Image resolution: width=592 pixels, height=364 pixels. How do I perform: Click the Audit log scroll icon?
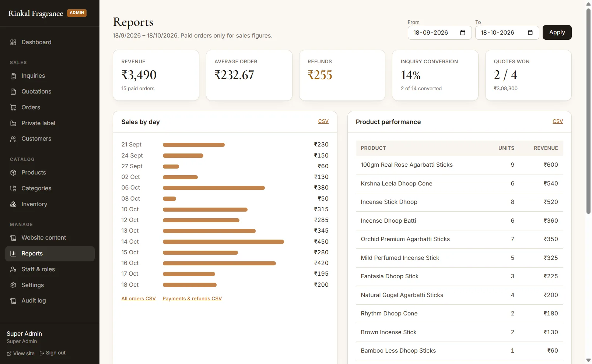point(13,301)
